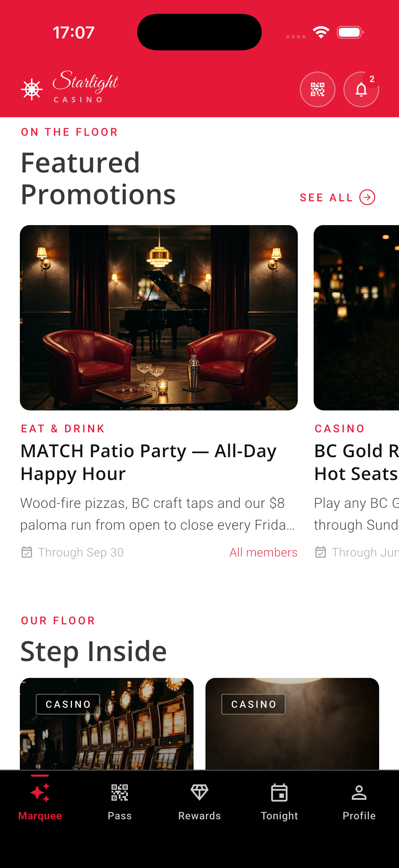Image resolution: width=399 pixels, height=868 pixels.
Task: Open MATCH Patio Party promotion title
Action: (148, 462)
